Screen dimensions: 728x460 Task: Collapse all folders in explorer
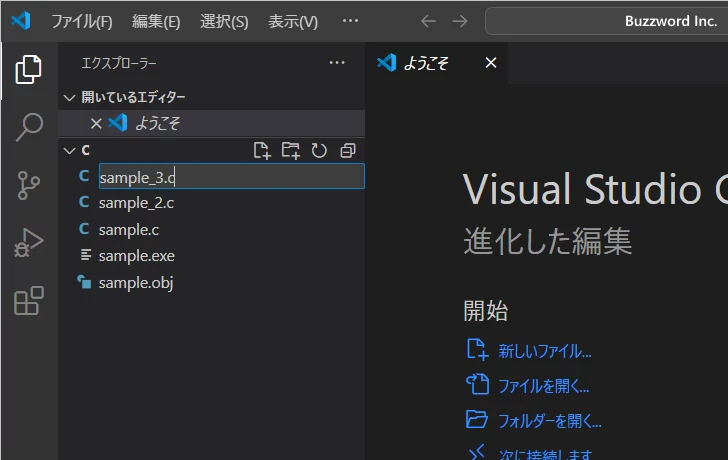tap(348, 150)
